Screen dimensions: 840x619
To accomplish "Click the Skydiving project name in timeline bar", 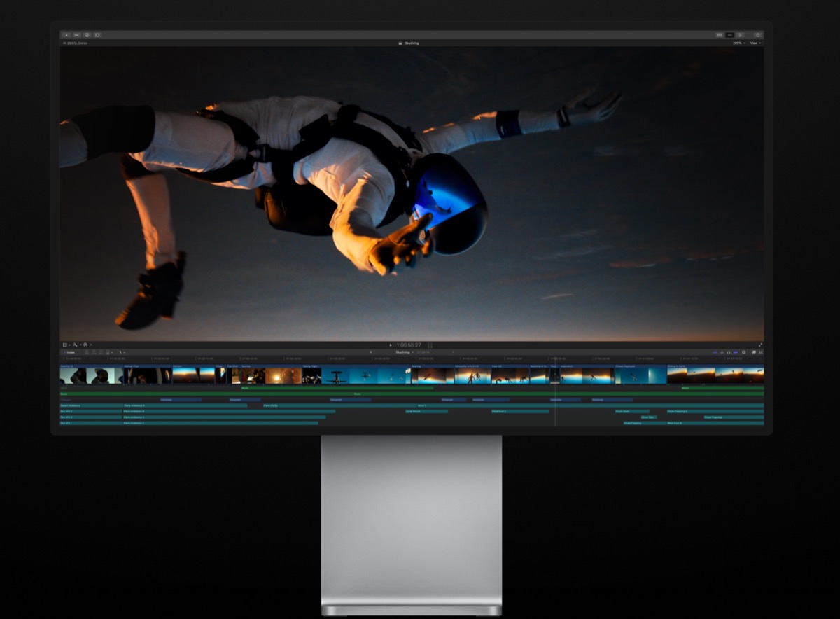I will [403, 352].
